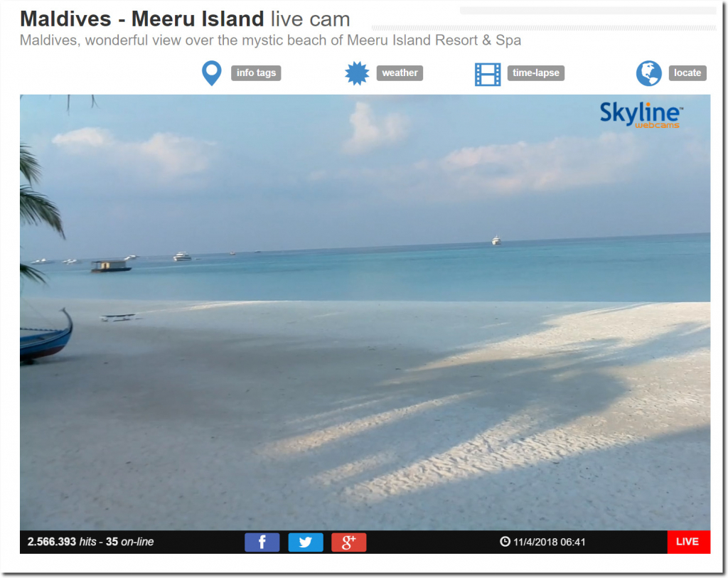Click the film strip time-lapse icon
728x578 pixels.
(x=488, y=74)
